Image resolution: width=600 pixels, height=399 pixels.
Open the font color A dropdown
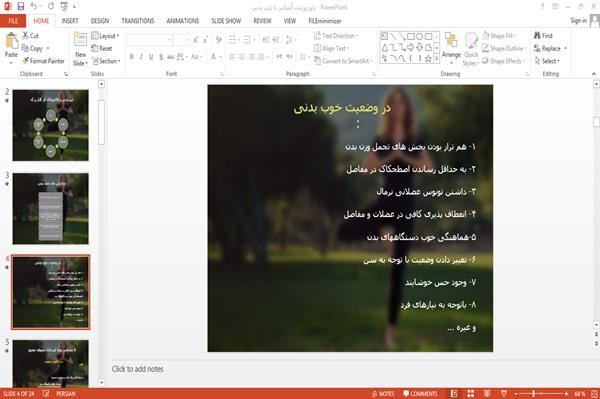coord(215,57)
